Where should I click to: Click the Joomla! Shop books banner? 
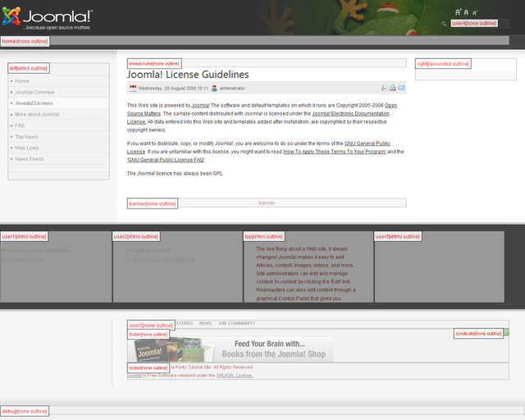pyautogui.click(x=231, y=349)
